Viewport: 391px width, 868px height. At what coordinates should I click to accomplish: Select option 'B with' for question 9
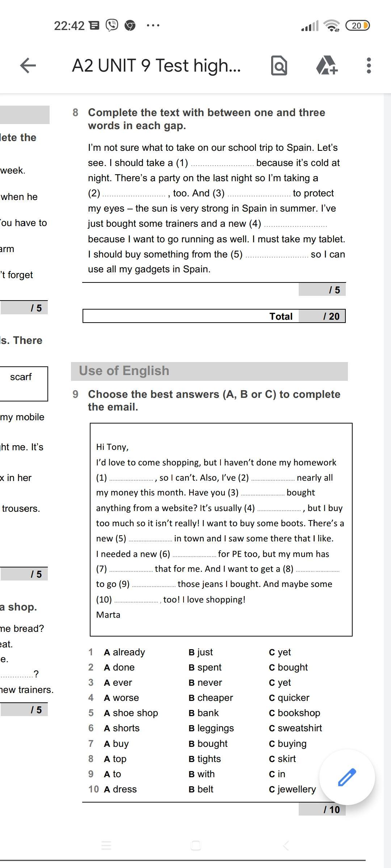(x=202, y=774)
